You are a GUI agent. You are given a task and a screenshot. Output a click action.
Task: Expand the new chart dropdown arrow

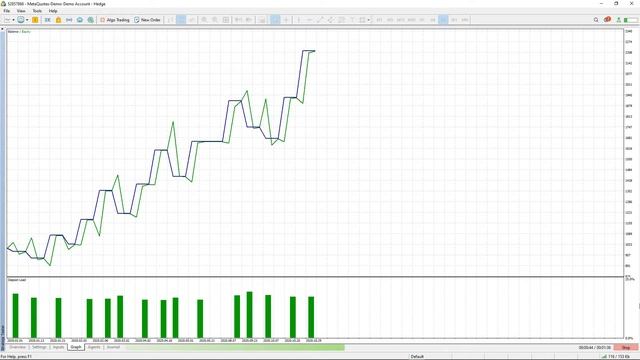click(13, 20)
